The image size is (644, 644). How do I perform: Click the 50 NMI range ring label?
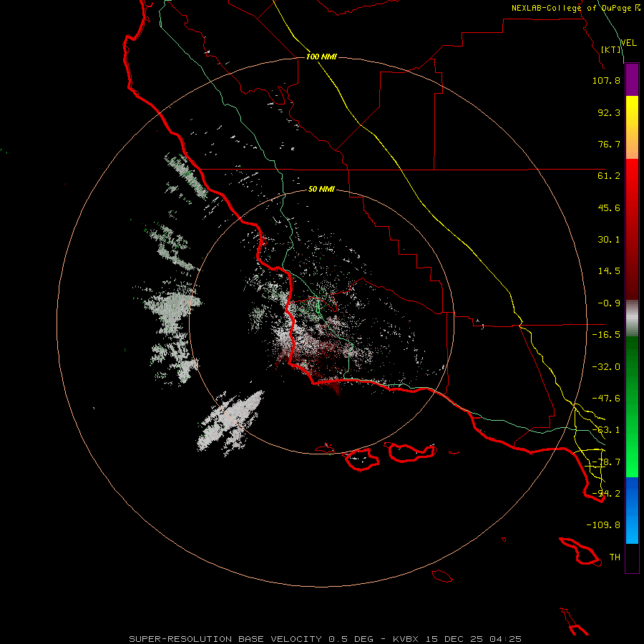point(321,190)
